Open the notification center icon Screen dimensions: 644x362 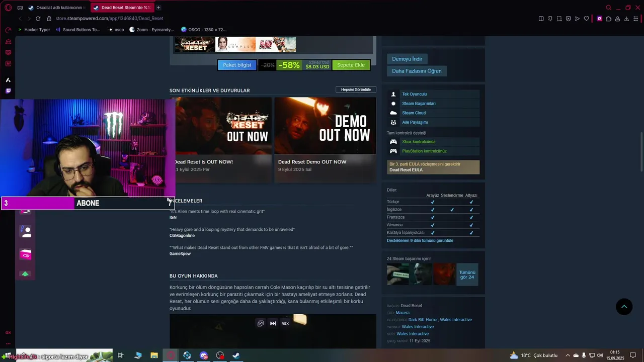point(633,355)
